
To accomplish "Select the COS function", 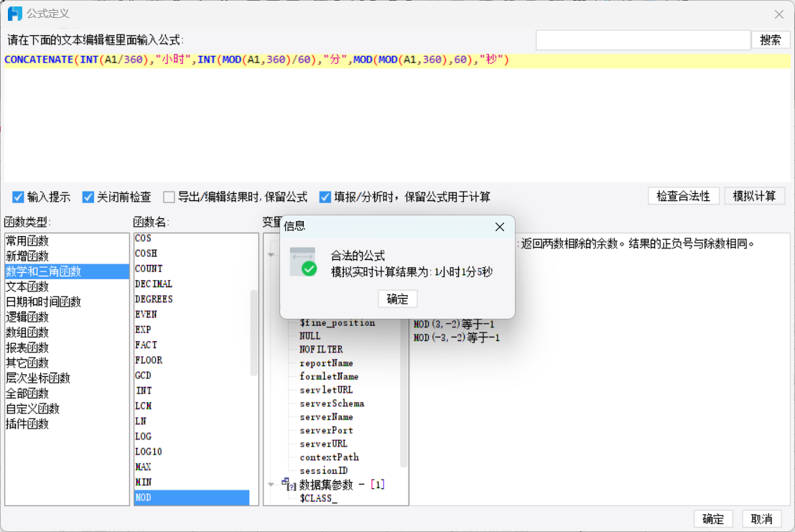I will [x=192, y=238].
